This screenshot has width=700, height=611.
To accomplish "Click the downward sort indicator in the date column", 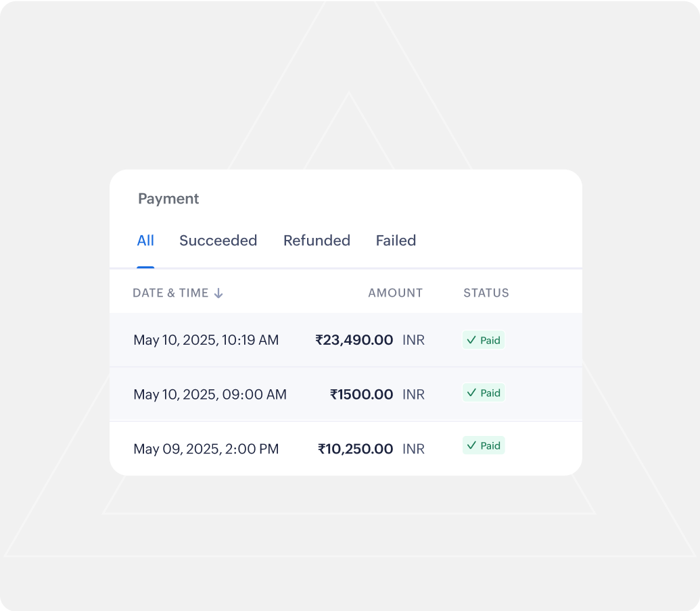I will point(218,293).
